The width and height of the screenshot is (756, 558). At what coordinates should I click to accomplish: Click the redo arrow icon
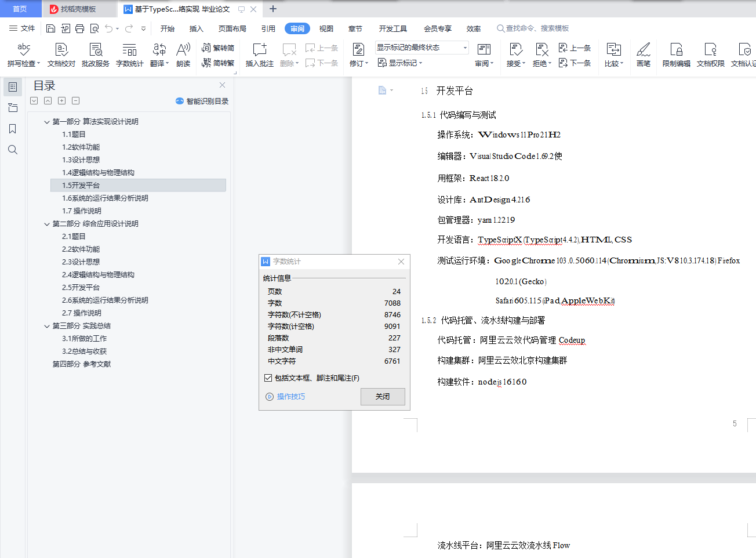tap(129, 28)
